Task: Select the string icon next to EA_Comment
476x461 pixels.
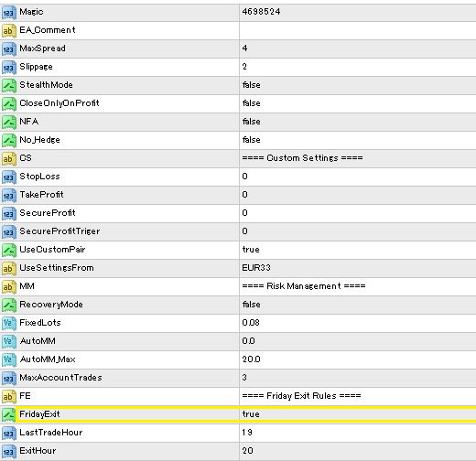Action: point(8,31)
